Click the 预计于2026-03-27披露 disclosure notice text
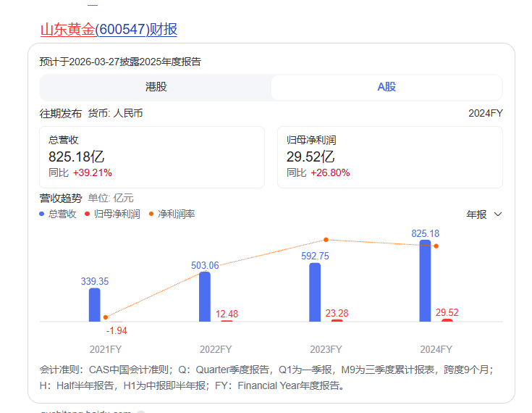Viewport: 532px width, 413px height. (120, 62)
